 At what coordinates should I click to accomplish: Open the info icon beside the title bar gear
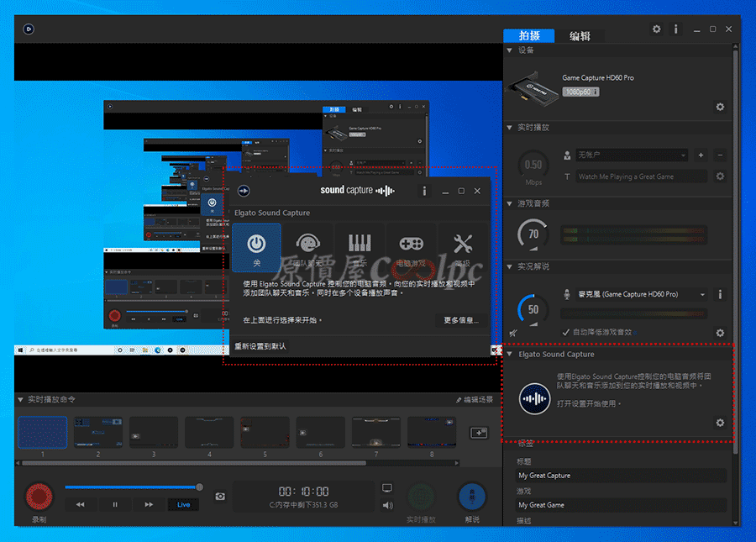click(x=675, y=29)
